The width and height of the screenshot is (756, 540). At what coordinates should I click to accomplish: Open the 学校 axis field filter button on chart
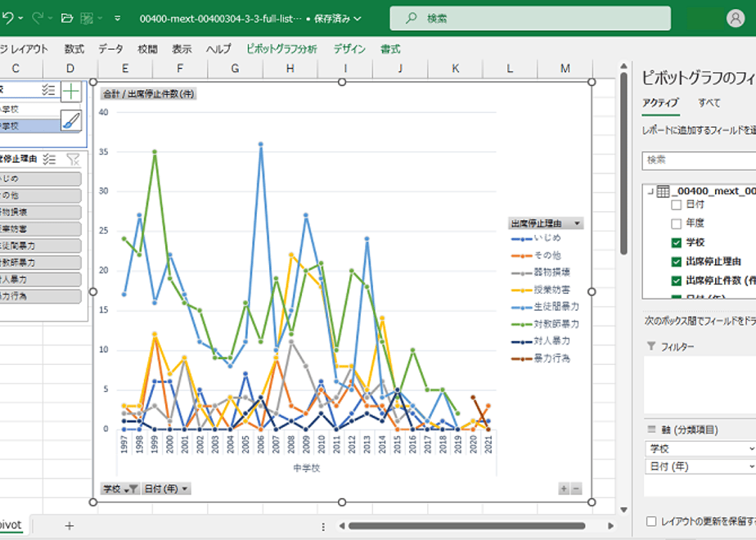click(x=120, y=489)
